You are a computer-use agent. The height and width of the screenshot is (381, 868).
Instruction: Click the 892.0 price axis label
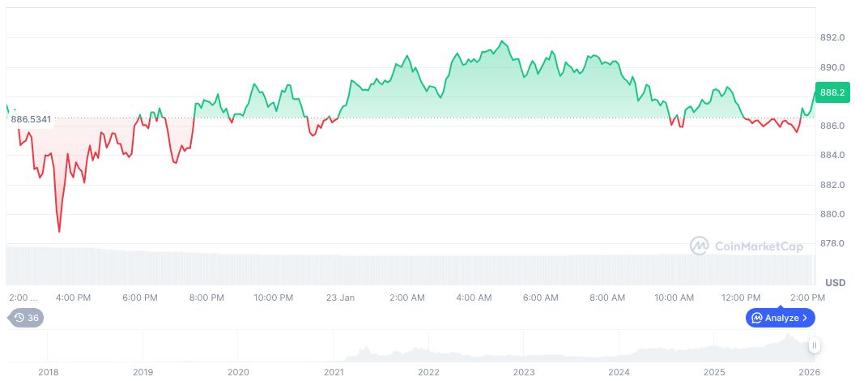pos(832,37)
